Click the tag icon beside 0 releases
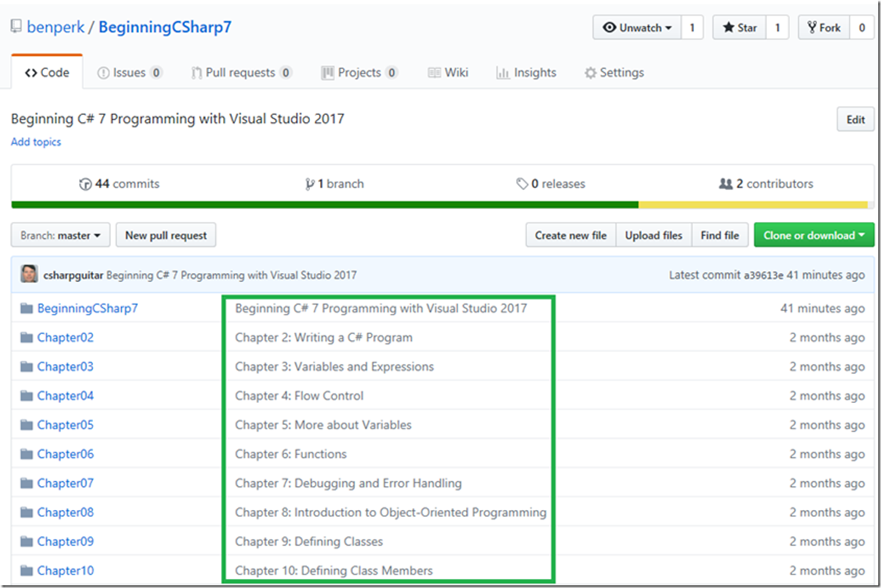This screenshot has width=881, height=588. point(522,184)
